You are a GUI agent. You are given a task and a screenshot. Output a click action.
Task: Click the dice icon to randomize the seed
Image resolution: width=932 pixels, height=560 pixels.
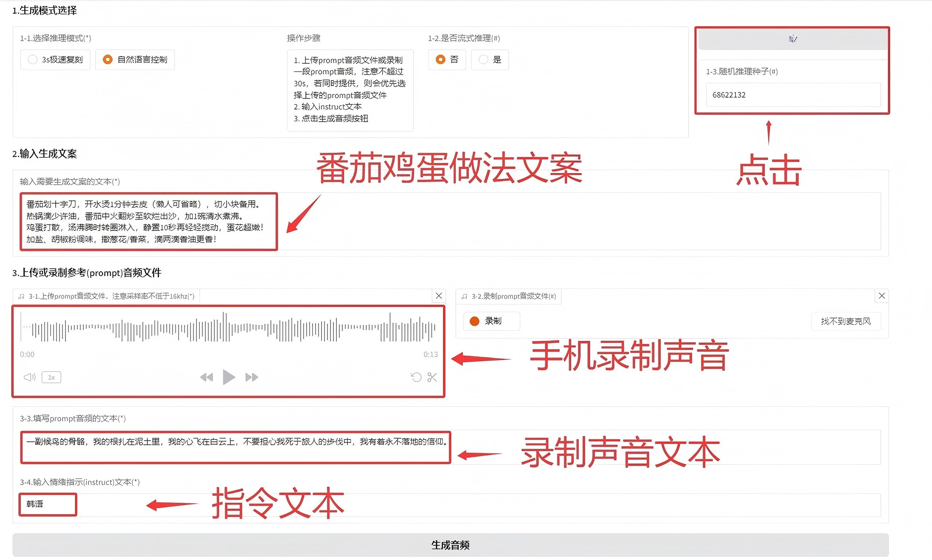(793, 39)
